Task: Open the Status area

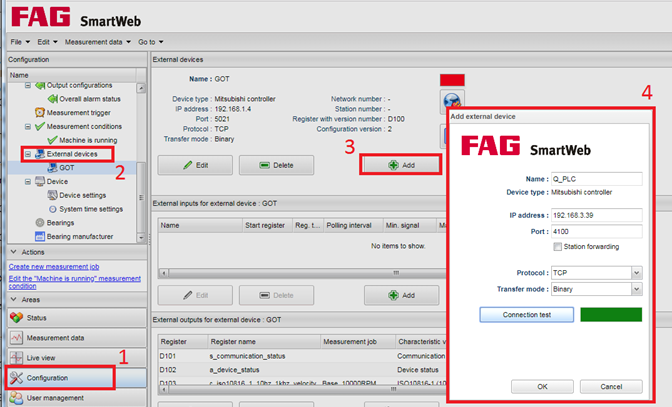Action: 77,317
